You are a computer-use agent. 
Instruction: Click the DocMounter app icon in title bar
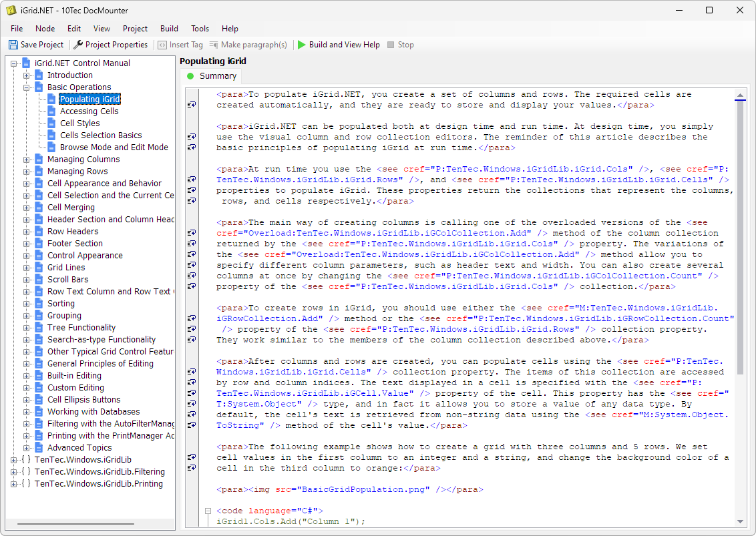tap(11, 10)
